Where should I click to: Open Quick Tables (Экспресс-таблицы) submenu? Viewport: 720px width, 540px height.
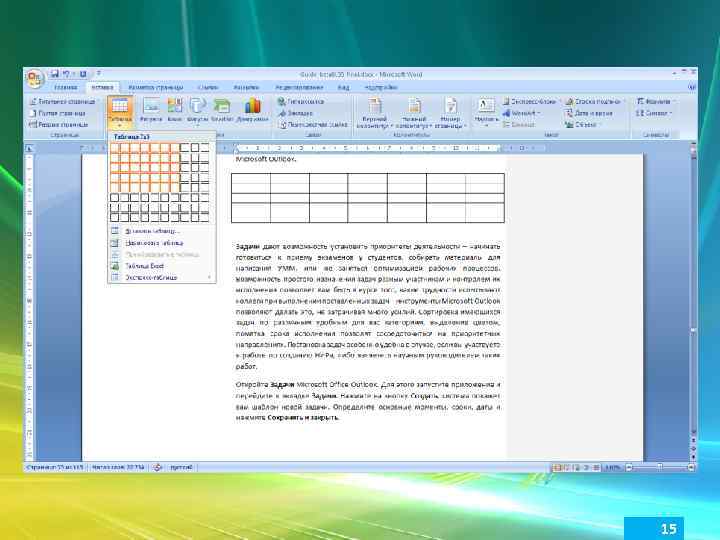pos(161,277)
